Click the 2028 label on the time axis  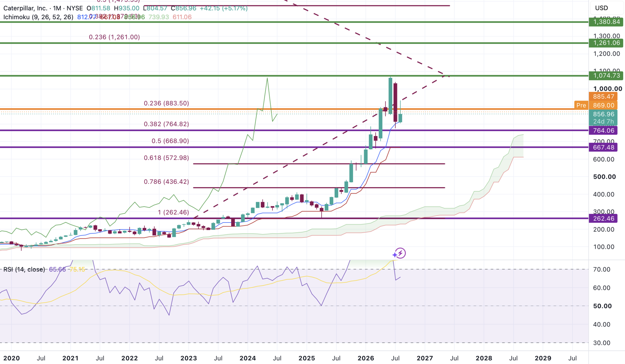pyautogui.click(x=484, y=358)
